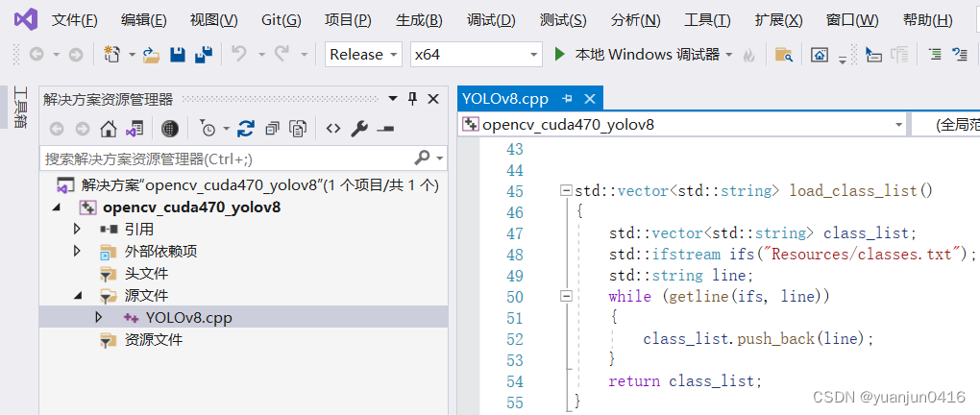
Task: Click the Visual Studio logo icon
Action: (x=26, y=19)
